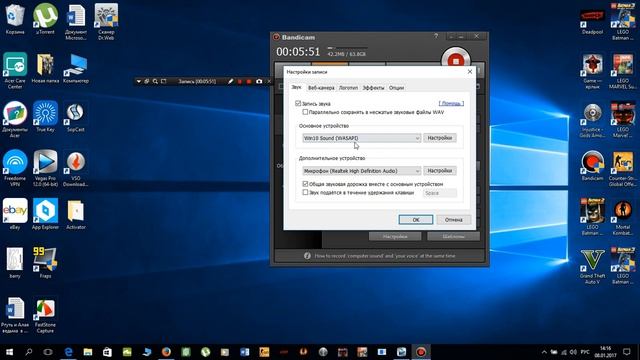Click the info icon in Bandicam footer
The image size is (640, 360).
tap(307, 256)
